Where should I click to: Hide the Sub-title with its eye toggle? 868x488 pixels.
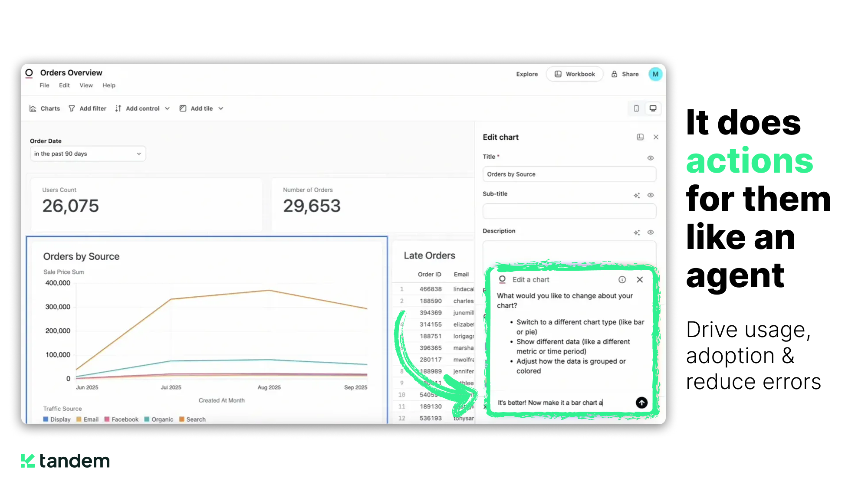point(650,195)
